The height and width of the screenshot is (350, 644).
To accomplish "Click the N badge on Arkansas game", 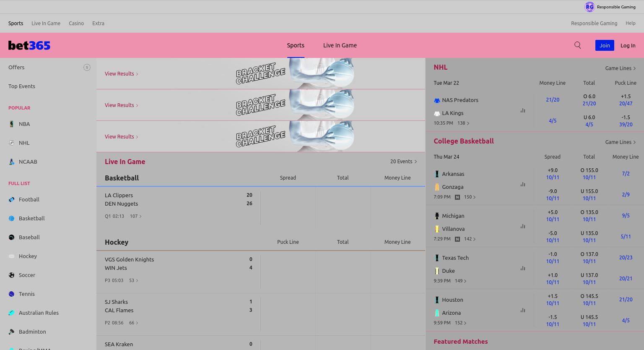I will pos(457,197).
